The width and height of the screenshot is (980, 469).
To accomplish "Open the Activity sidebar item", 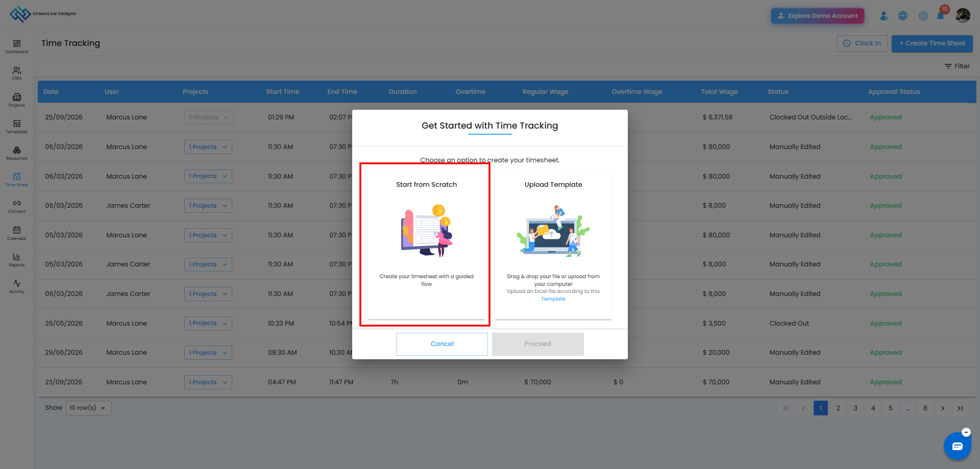I will [x=17, y=286].
